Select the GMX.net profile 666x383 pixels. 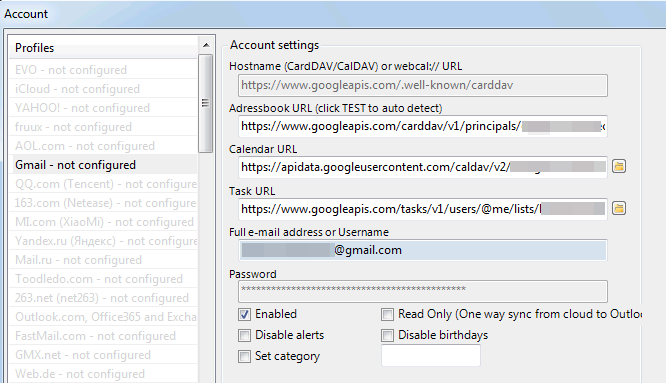[x=103, y=355]
